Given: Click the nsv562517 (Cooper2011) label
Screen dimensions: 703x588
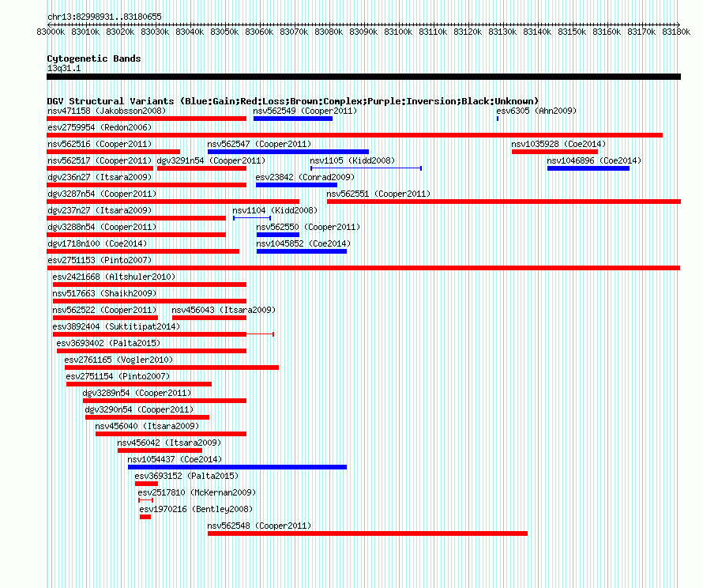Looking at the screenshot, I should (100, 160).
